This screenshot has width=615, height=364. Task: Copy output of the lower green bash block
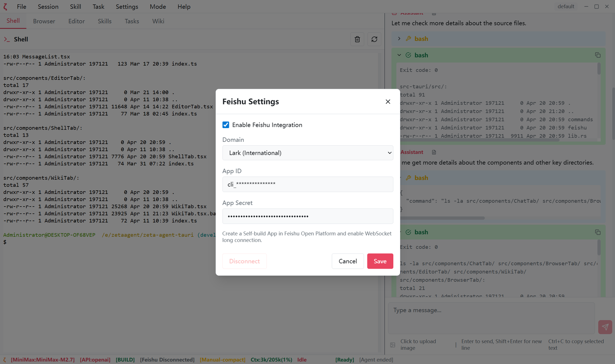point(597,232)
